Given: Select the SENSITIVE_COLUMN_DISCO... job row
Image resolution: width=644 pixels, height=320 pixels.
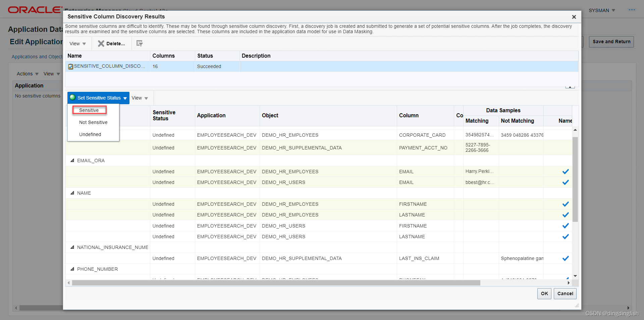Looking at the screenshot, I should point(322,66).
